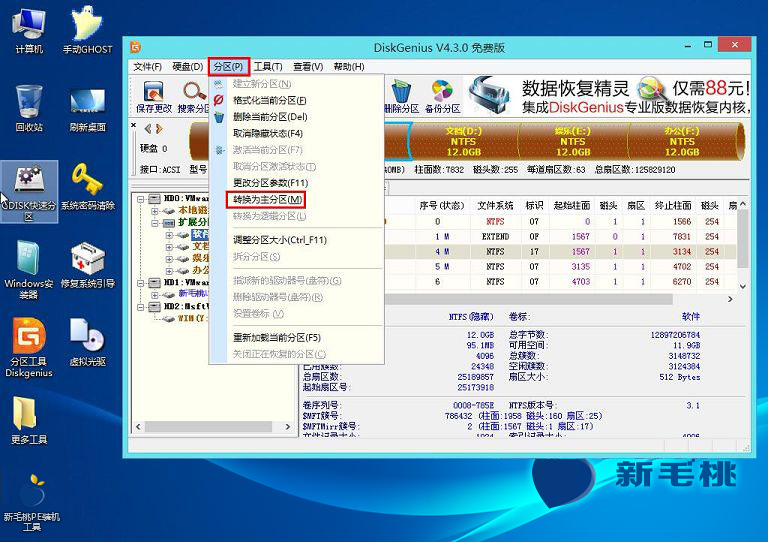Click the HD1 hard disk icon in tree

pos(155,283)
